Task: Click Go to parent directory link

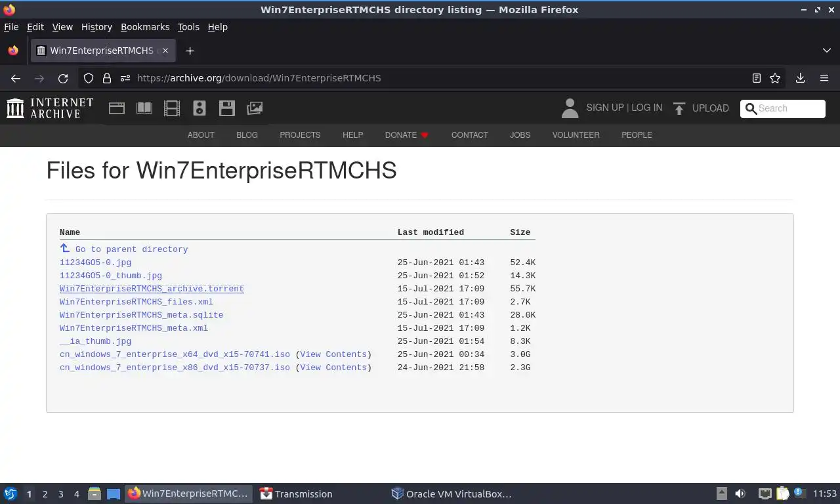Action: tap(131, 249)
